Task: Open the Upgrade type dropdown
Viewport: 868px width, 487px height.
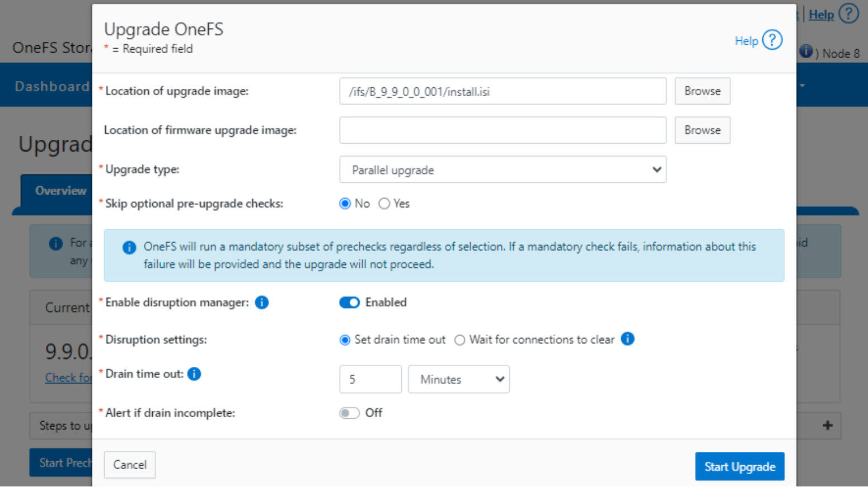Action: (x=503, y=169)
